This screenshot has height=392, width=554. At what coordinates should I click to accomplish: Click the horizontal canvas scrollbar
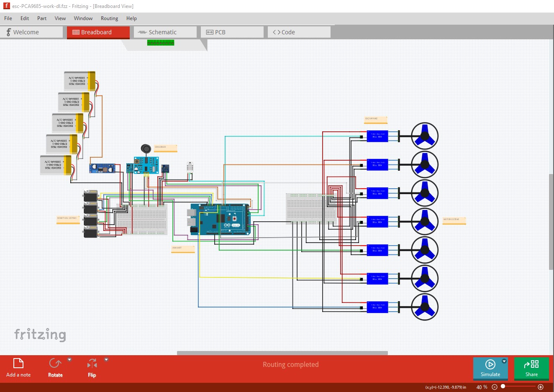[282, 353]
